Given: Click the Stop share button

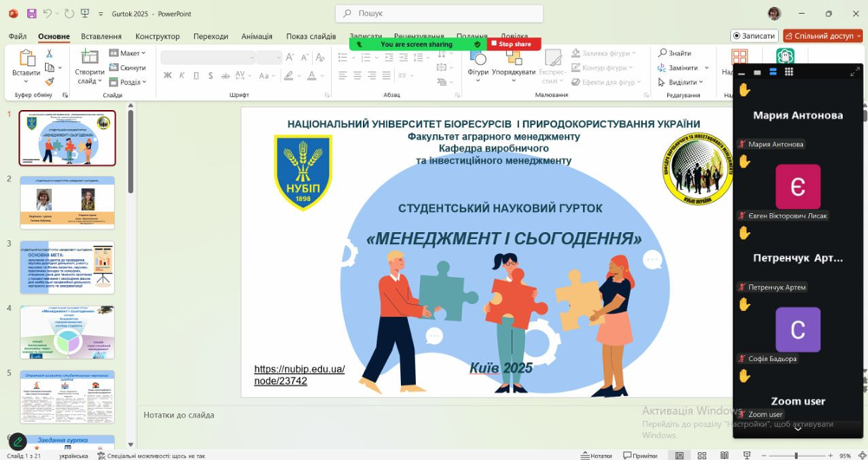Looking at the screenshot, I should tap(512, 44).
